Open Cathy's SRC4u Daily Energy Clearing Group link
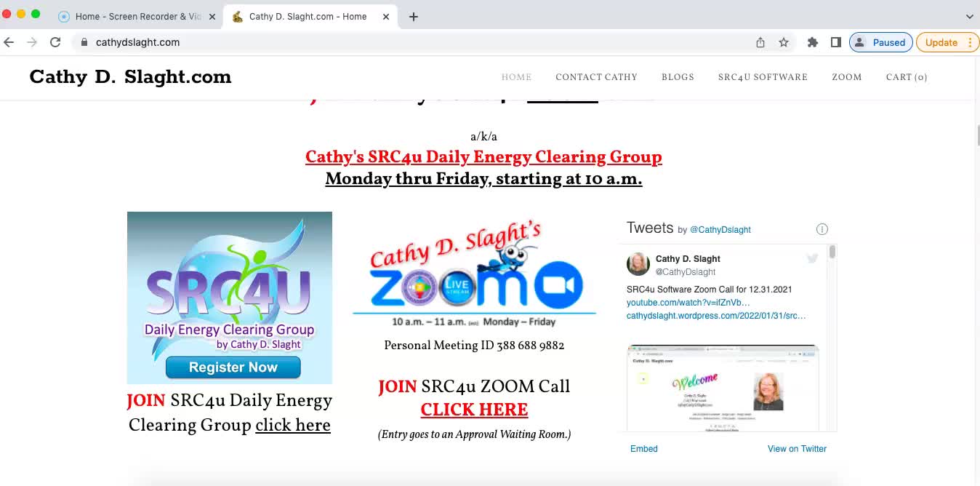The height and width of the screenshot is (486, 980). tap(483, 157)
